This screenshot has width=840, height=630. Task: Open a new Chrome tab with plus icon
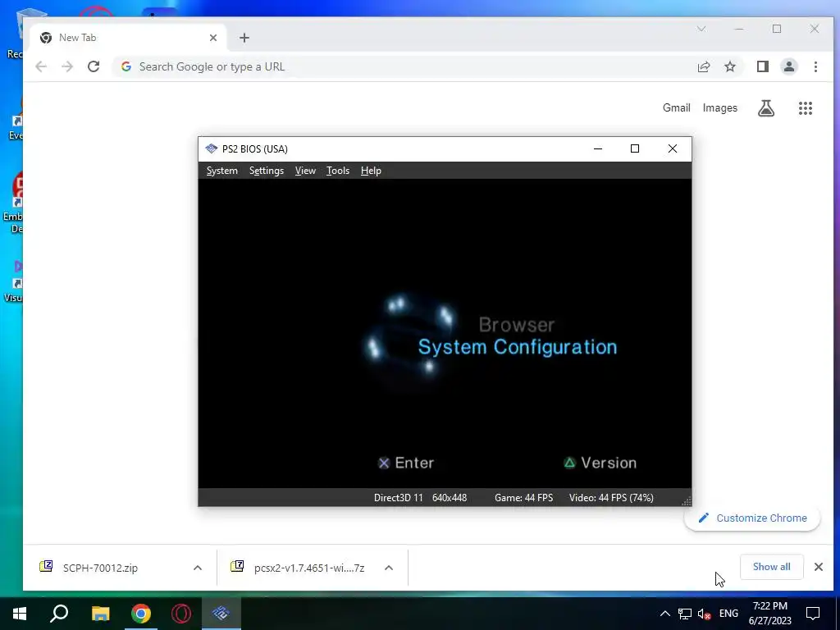pos(244,38)
